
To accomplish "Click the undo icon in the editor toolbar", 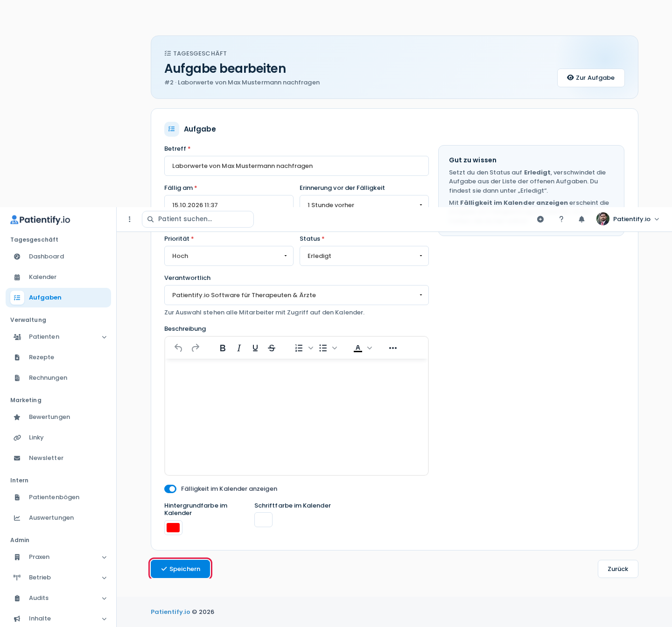I will click(x=178, y=348).
